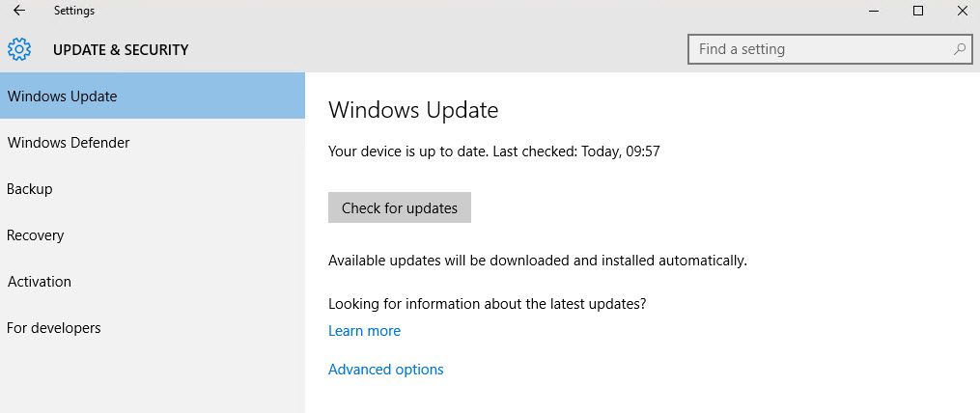Image resolution: width=980 pixels, height=413 pixels.
Task: Click the Check for updates button
Action: (x=400, y=208)
